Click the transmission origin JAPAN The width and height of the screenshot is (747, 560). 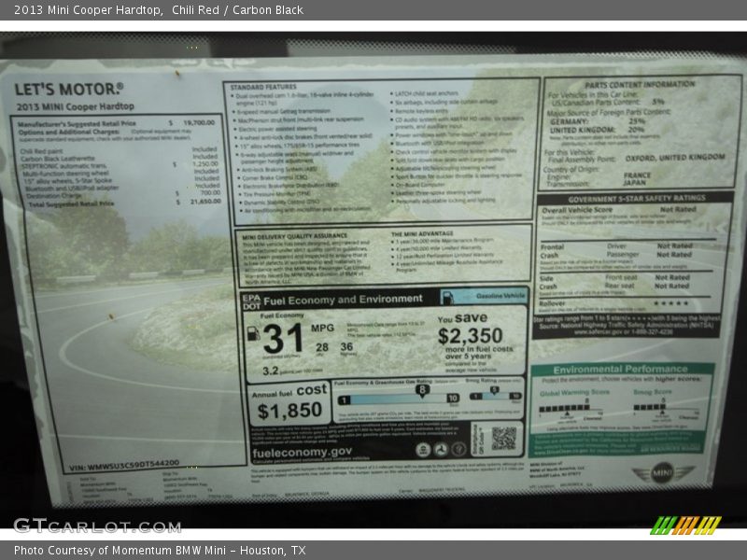coord(634,182)
